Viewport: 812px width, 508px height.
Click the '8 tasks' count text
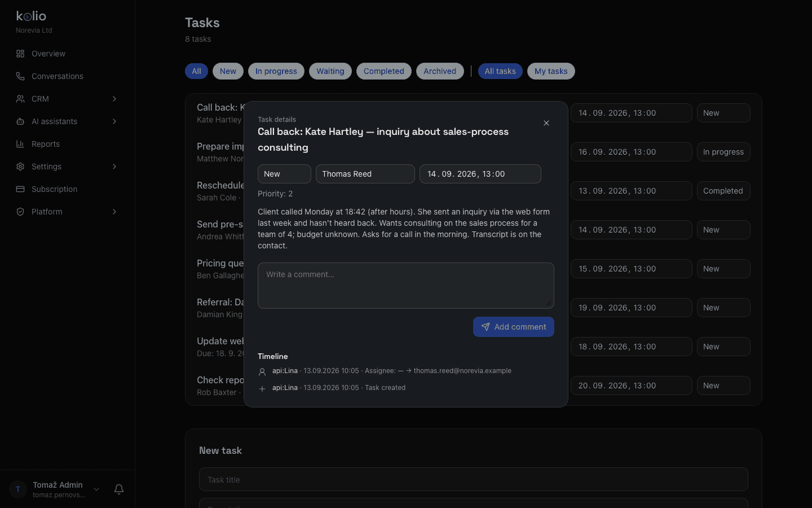(x=198, y=39)
